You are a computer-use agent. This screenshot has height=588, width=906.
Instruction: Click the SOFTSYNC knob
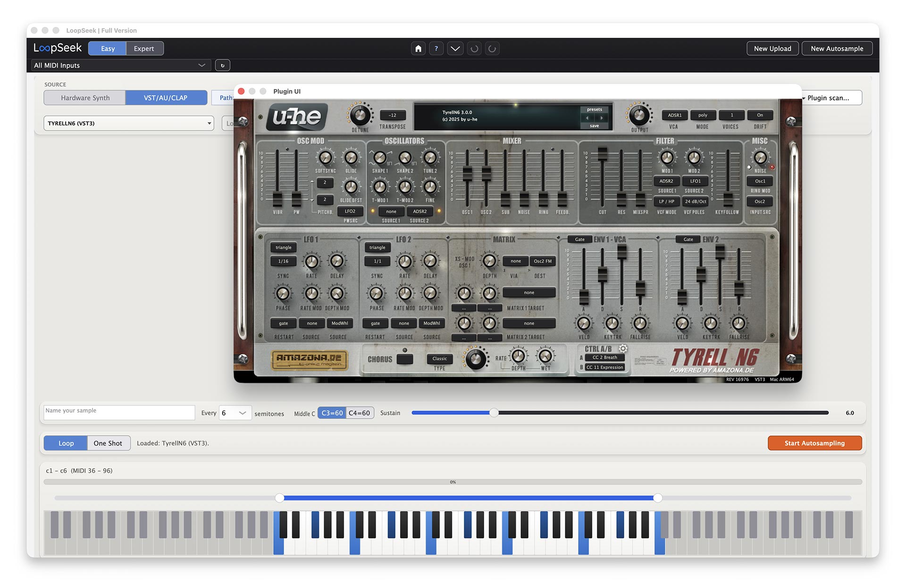[325, 158]
